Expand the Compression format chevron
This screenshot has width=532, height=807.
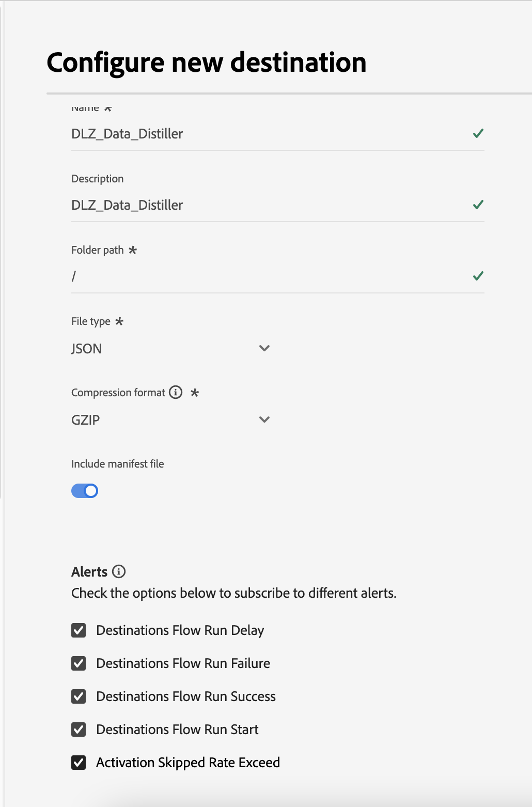[x=264, y=420]
